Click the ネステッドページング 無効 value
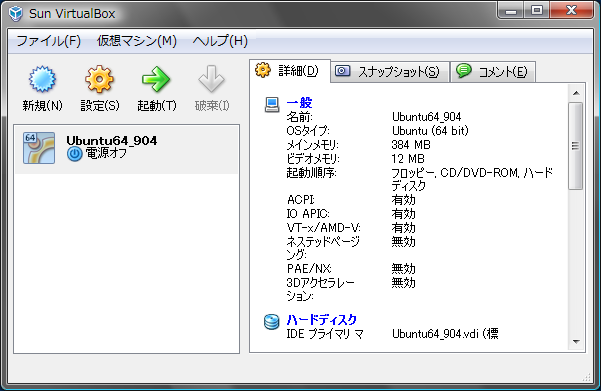This screenshot has width=601, height=391. [x=403, y=242]
